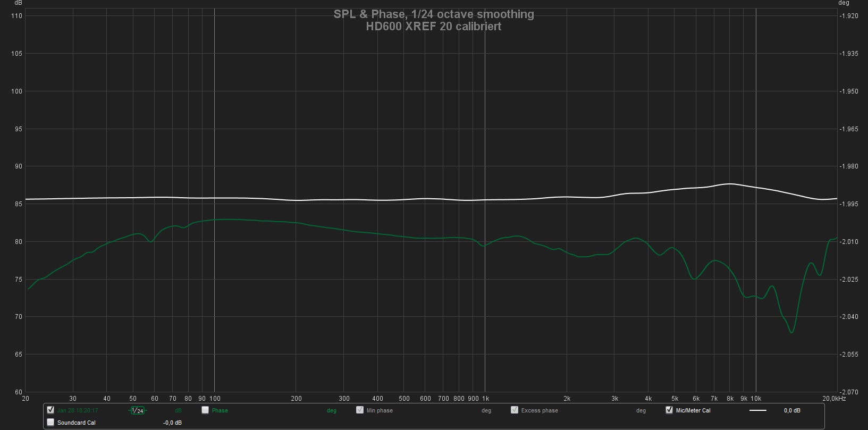The width and height of the screenshot is (868, 430).
Task: Uncheck the Mic/Meter Cal checkbox
Action: 669,410
